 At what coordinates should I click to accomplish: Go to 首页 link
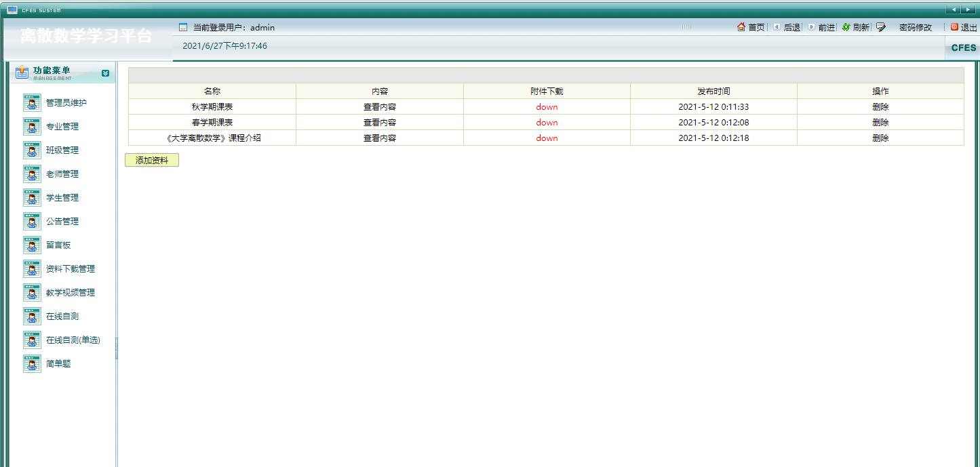(756, 28)
